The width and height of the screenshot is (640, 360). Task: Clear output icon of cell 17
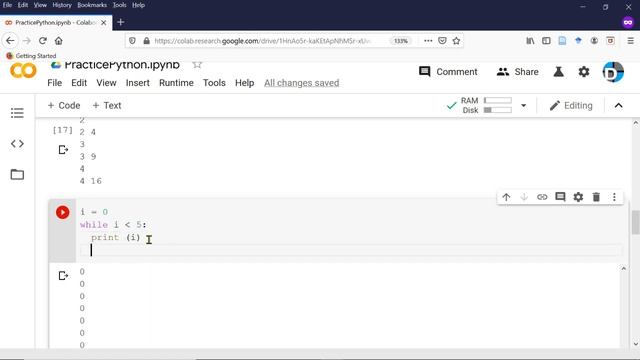[63, 150]
